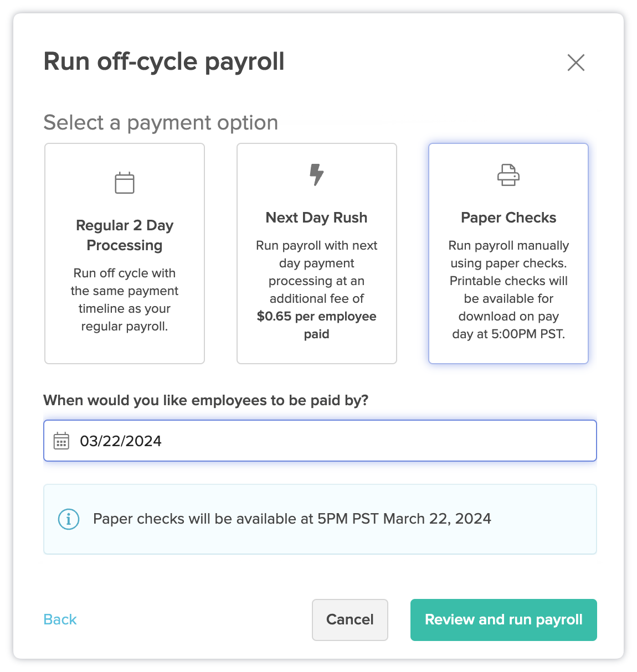Click the Review and run payroll button
Viewport: 637px width, 672px height.
pos(503,620)
